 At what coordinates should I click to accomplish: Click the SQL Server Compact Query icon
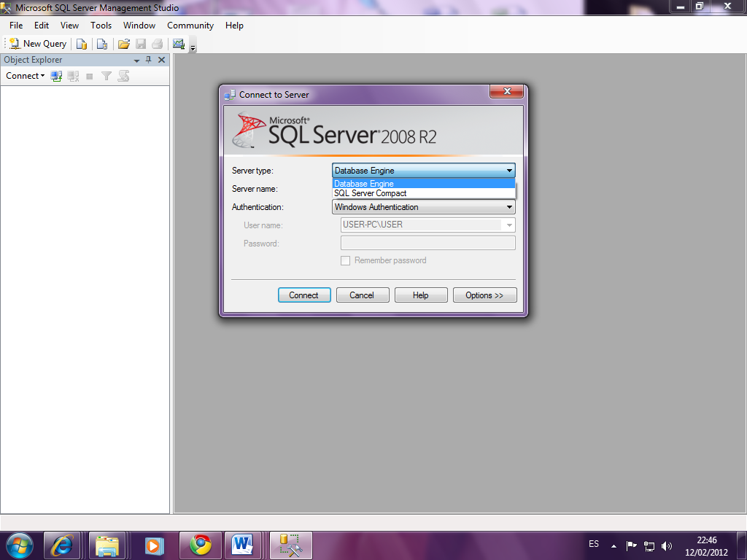pyautogui.click(x=102, y=44)
